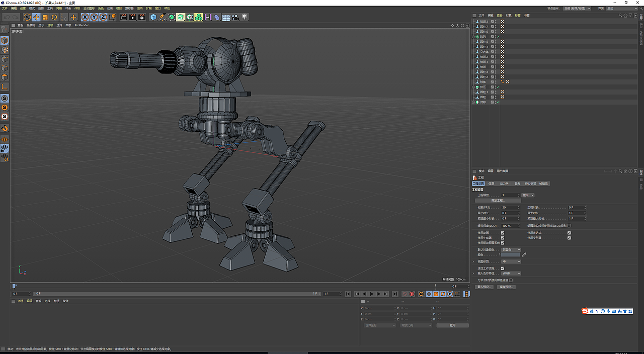Render the active view clapperboard icon

click(x=124, y=17)
